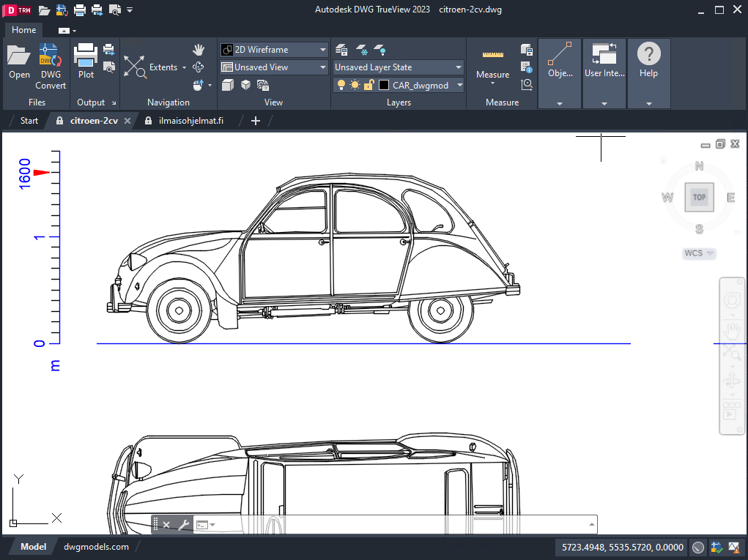Select the Model layout tab
The height and width of the screenshot is (560, 748).
click(34, 547)
